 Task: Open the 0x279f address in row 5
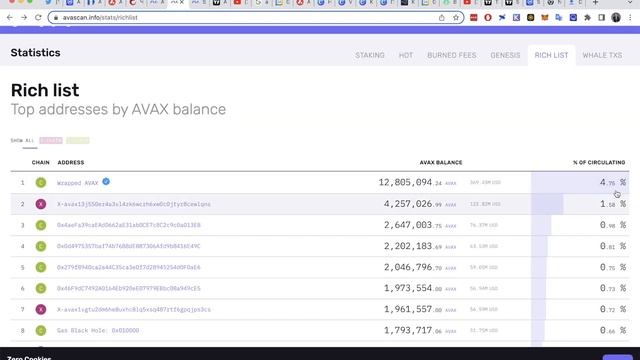pos(129,267)
